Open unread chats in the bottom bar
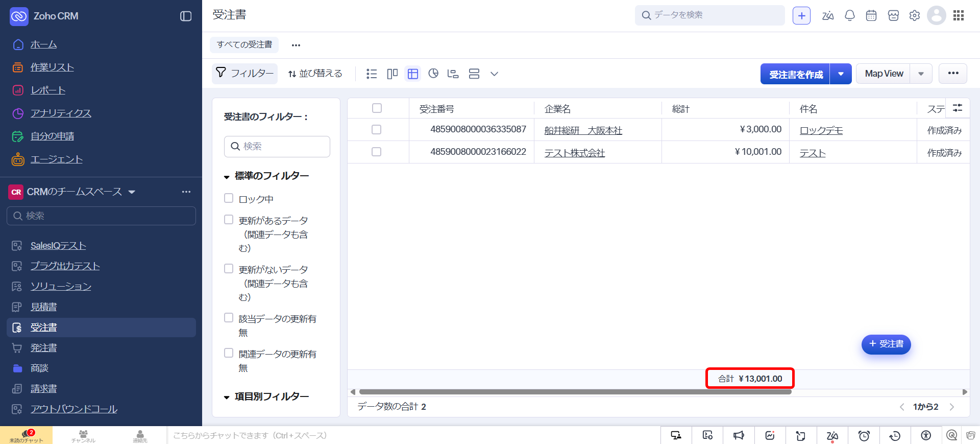This screenshot has width=980, height=444. [x=26, y=435]
